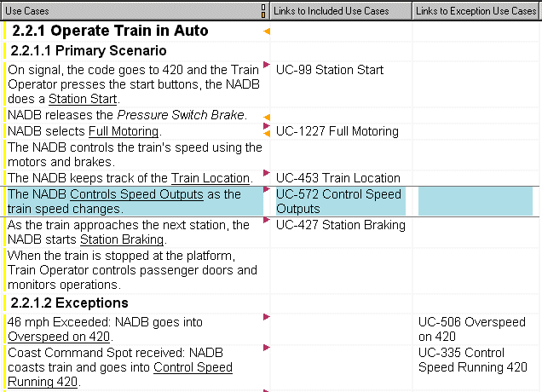Click the orange in-link arrow beside the 2.2.1 heading
The width and height of the screenshot is (542, 392).
(267, 32)
